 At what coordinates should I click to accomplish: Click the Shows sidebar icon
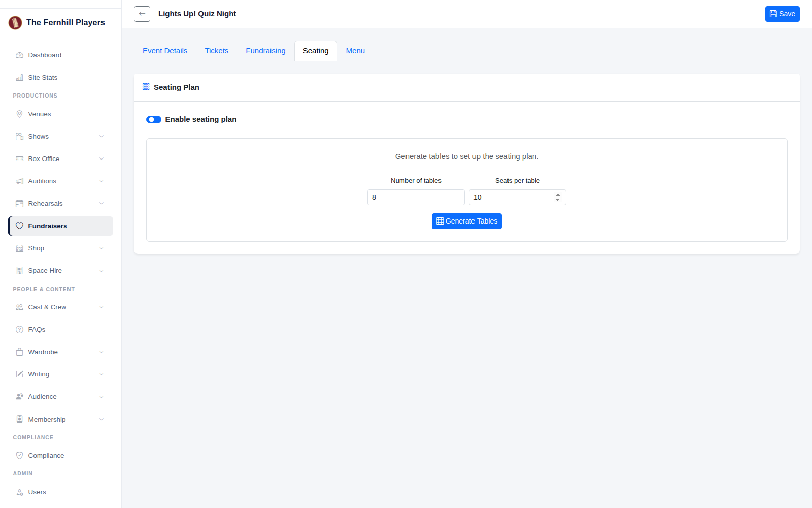pyautogui.click(x=19, y=137)
